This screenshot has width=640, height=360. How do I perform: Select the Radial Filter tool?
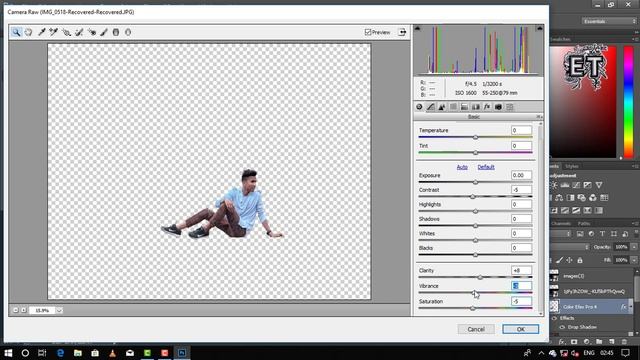128,32
